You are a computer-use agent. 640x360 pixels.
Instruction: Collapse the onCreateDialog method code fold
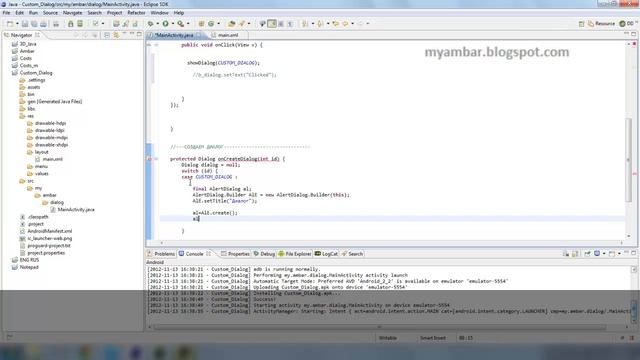point(156,159)
